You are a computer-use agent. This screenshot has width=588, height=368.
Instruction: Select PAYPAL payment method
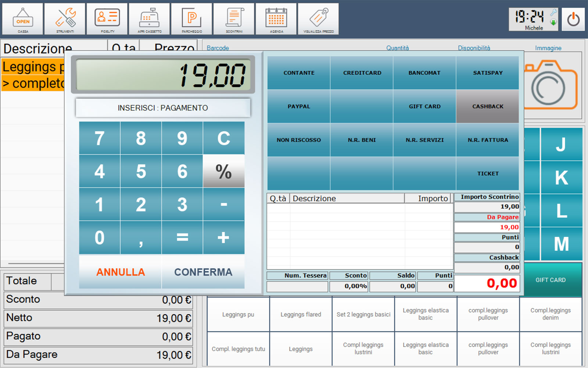[x=299, y=106]
